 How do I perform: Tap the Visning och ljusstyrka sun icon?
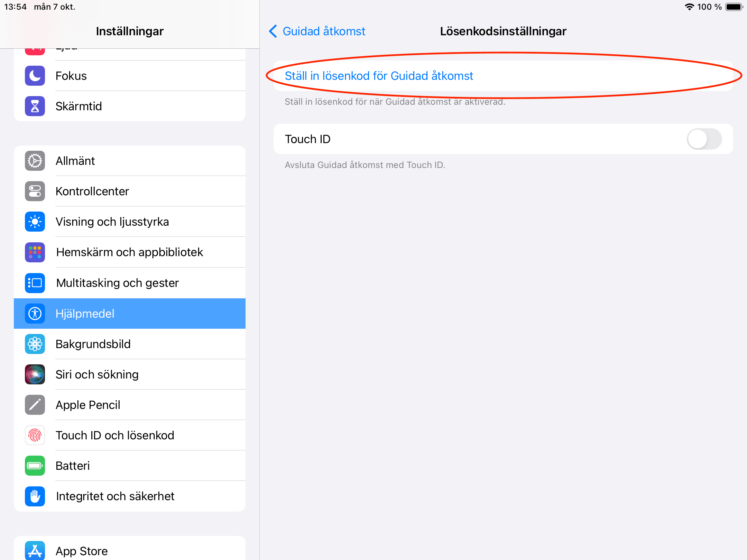[35, 222]
